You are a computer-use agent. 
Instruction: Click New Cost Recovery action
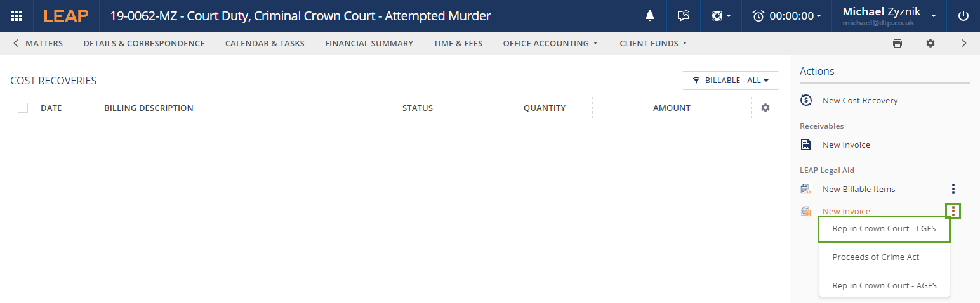click(x=859, y=100)
